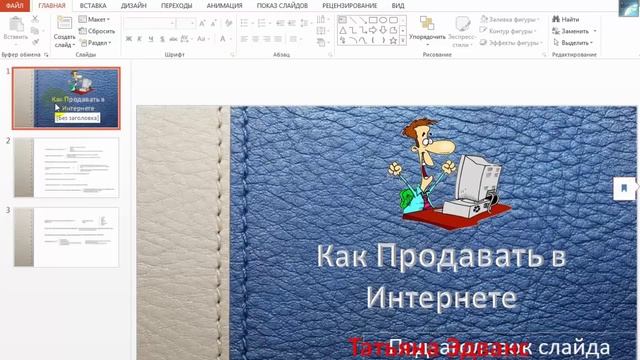Pick the Left Brace shape

373,40
